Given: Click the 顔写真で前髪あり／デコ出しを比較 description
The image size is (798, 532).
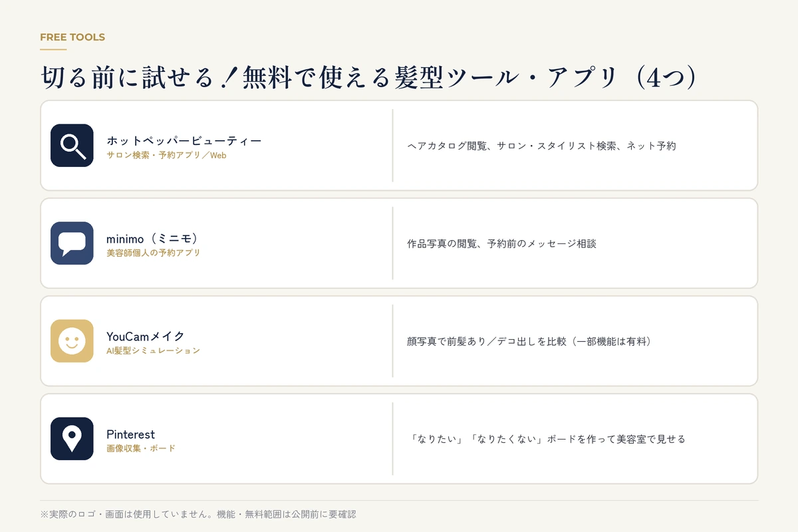Looking at the screenshot, I should coord(529,341).
